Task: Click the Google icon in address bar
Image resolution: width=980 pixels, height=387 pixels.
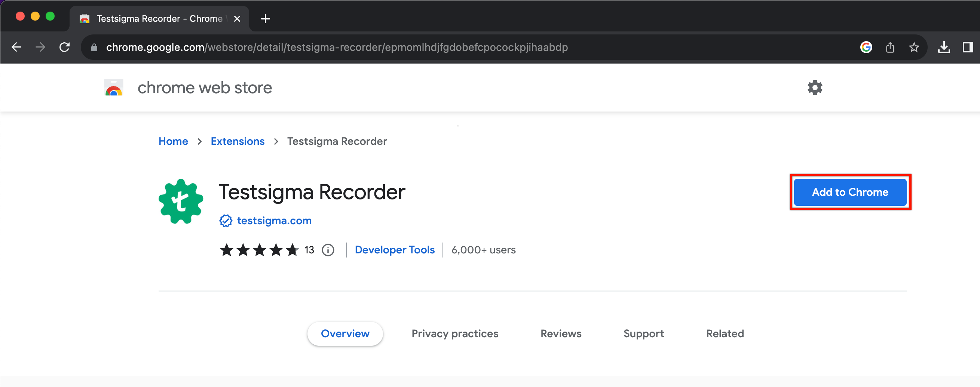Action: 866,47
